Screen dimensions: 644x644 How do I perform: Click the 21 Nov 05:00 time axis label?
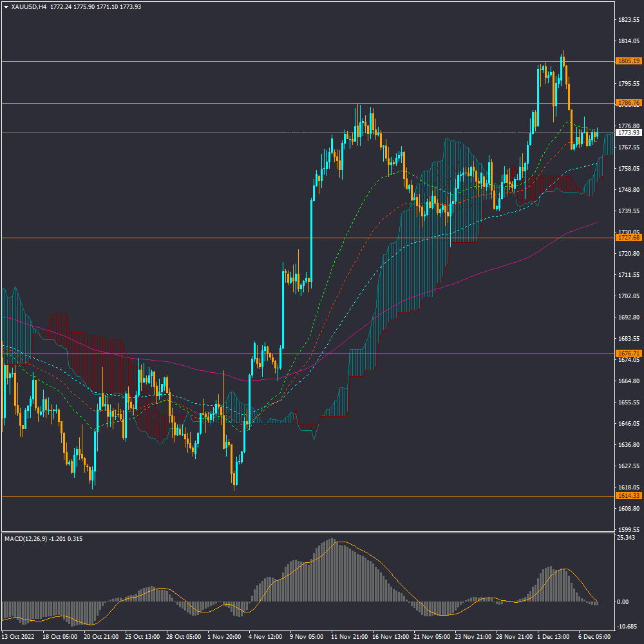[432, 636]
